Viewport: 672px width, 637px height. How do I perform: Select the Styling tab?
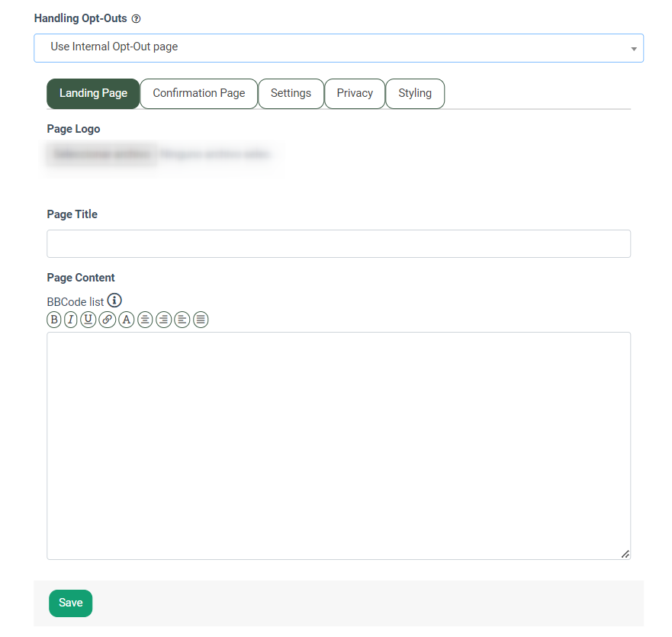[x=415, y=94]
